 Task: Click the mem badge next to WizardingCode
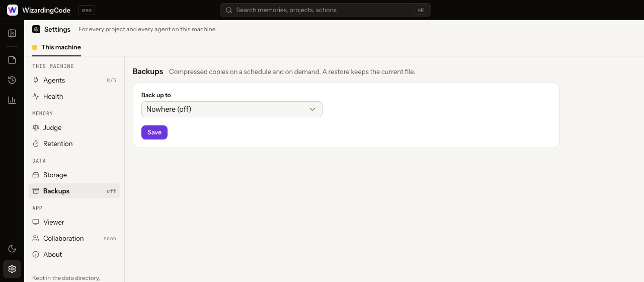87,10
